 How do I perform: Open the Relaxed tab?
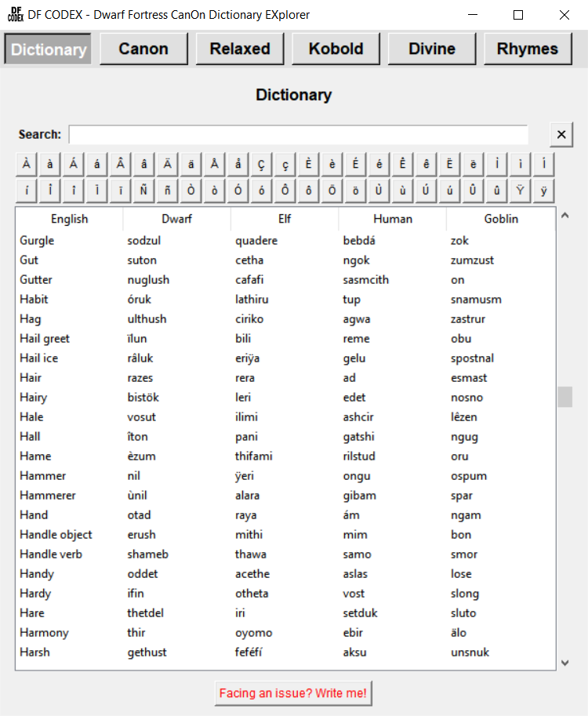pos(240,49)
